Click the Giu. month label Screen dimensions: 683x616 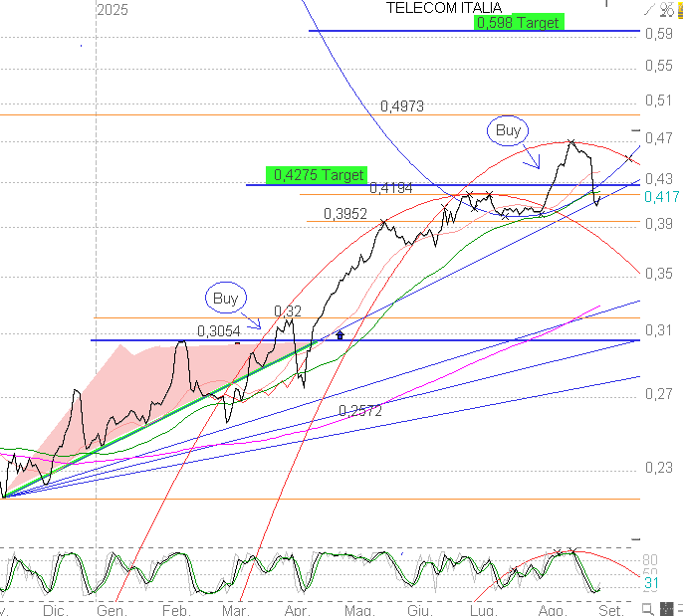click(420, 610)
